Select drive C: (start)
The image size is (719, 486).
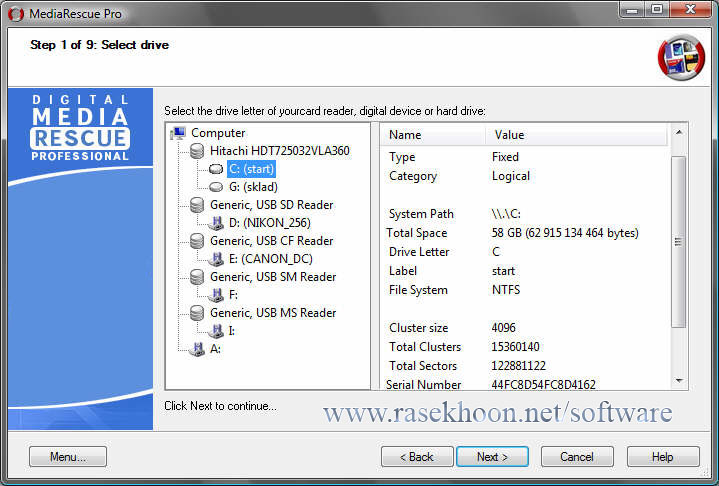pyautogui.click(x=251, y=169)
